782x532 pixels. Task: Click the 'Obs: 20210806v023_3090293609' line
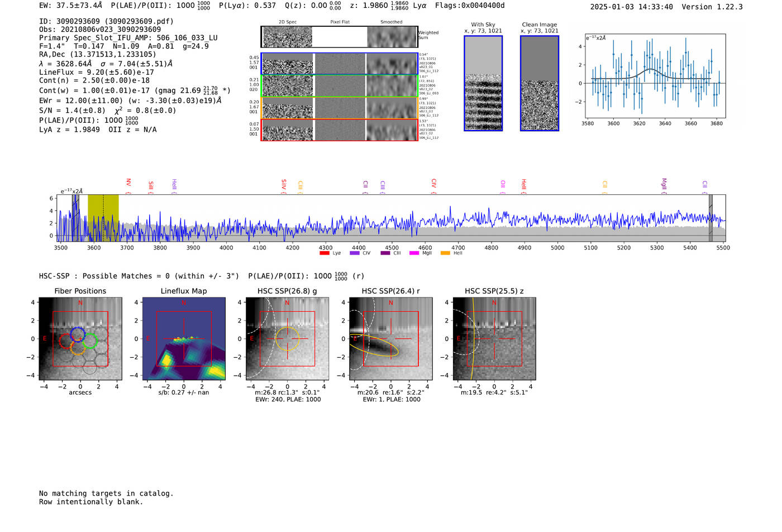click(x=100, y=30)
